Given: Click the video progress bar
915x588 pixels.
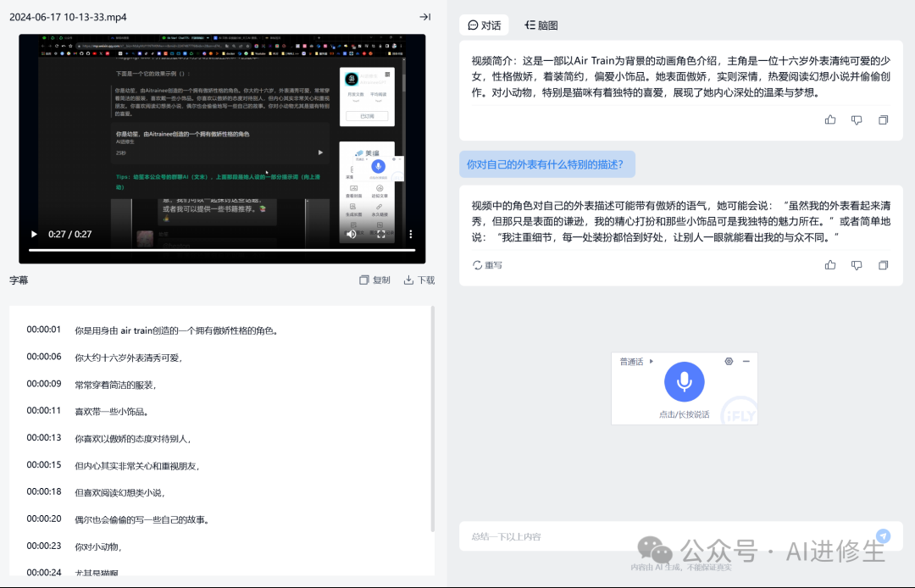Looking at the screenshot, I should [222, 250].
